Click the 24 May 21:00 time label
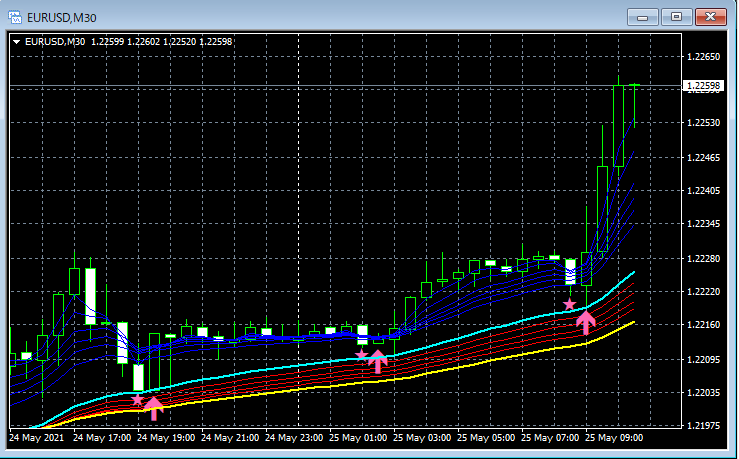 (230, 438)
